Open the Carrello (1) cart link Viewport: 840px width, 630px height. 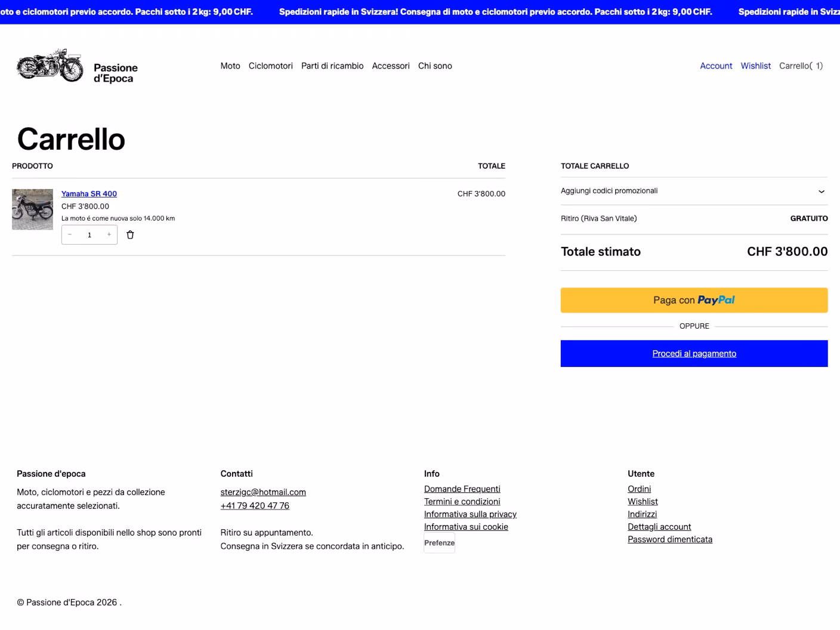point(801,66)
